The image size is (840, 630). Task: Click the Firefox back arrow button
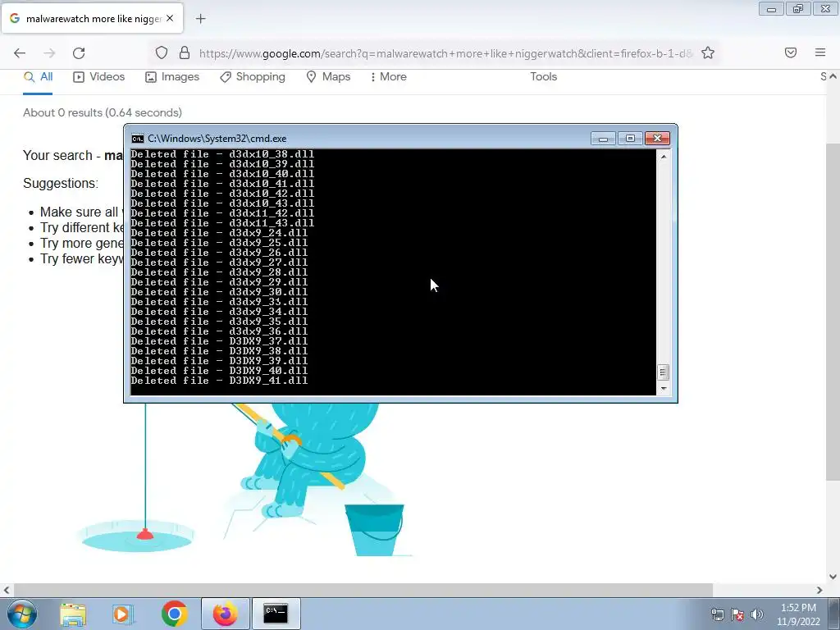(x=20, y=53)
